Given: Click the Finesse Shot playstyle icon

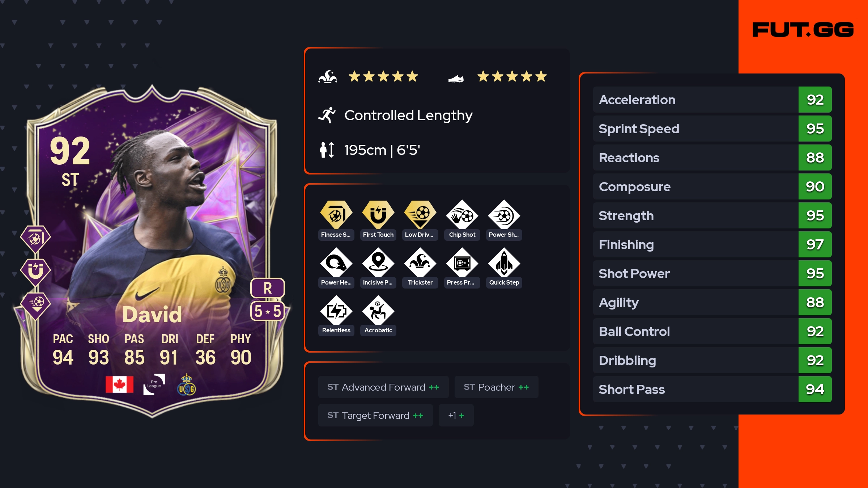Looking at the screenshot, I should click(336, 215).
